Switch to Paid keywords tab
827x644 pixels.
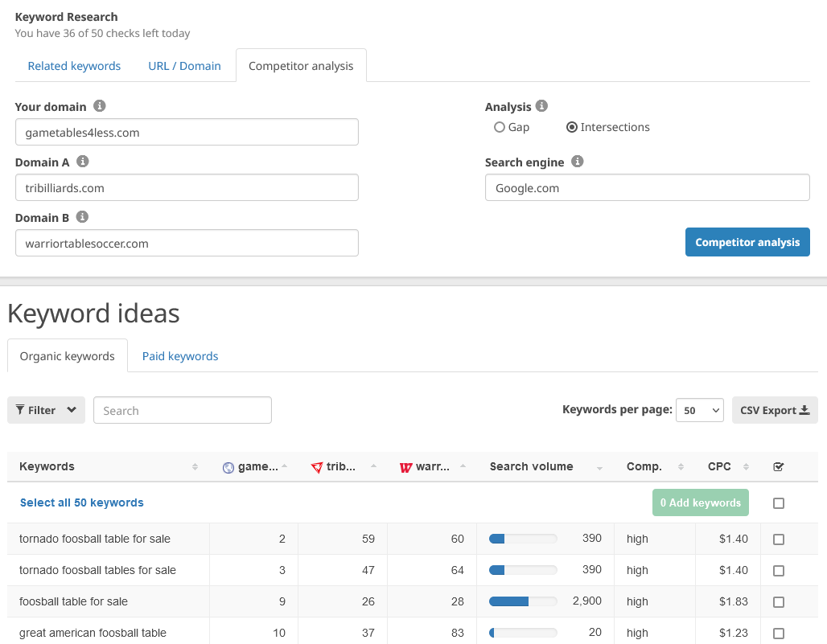(180, 356)
